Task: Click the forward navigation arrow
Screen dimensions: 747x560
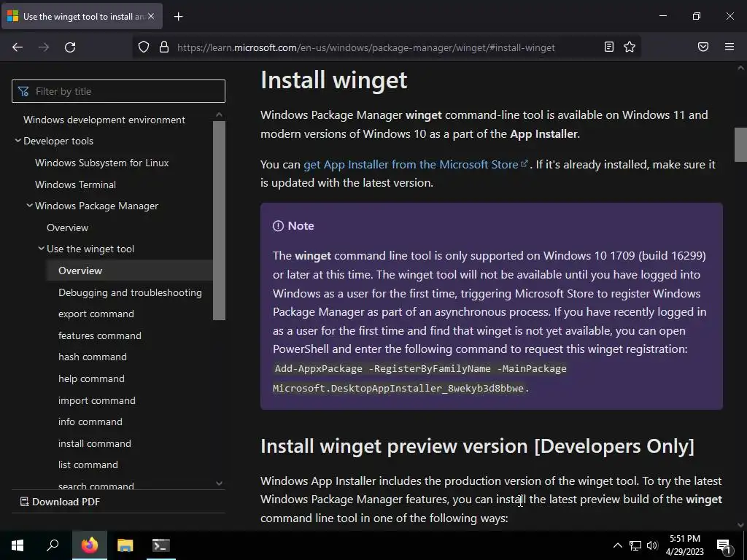Action: pos(44,47)
